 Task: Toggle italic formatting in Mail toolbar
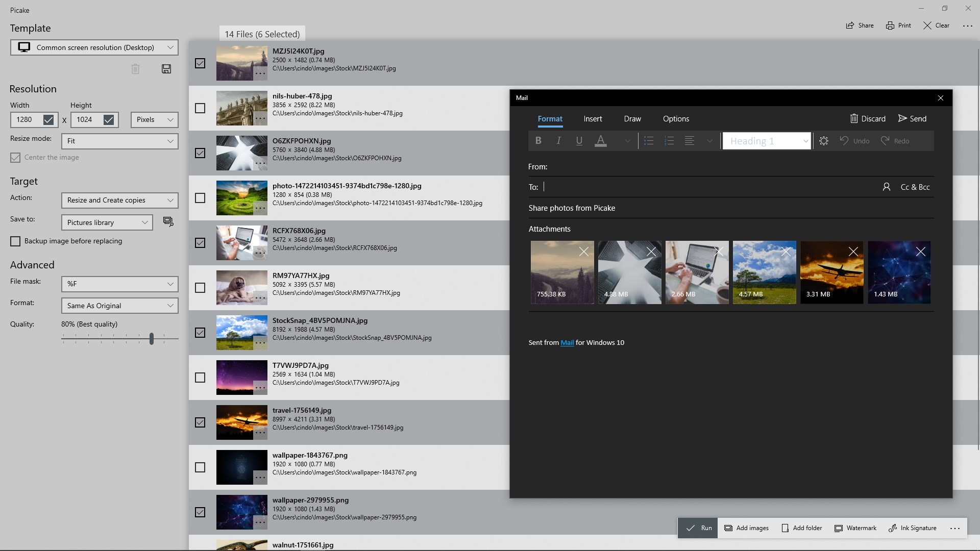click(x=558, y=141)
